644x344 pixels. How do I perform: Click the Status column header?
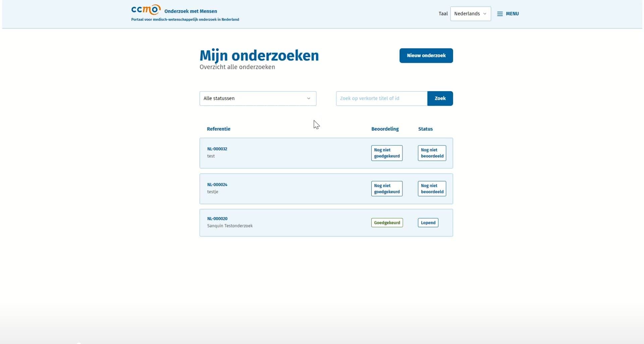point(425,129)
